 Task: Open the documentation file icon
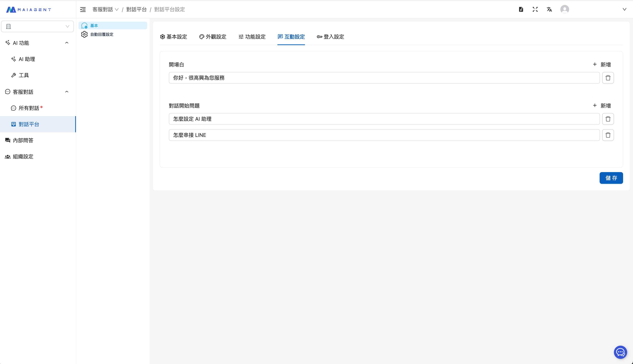[521, 10]
